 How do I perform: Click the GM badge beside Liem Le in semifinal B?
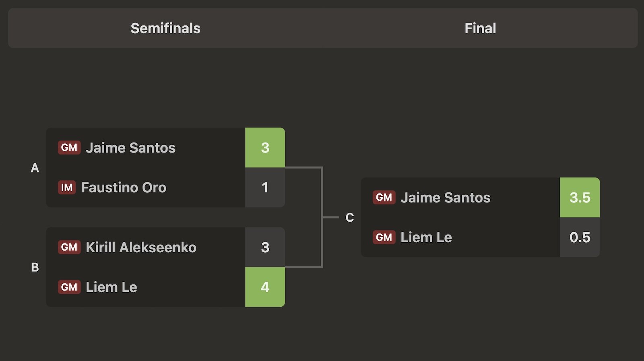point(69,287)
